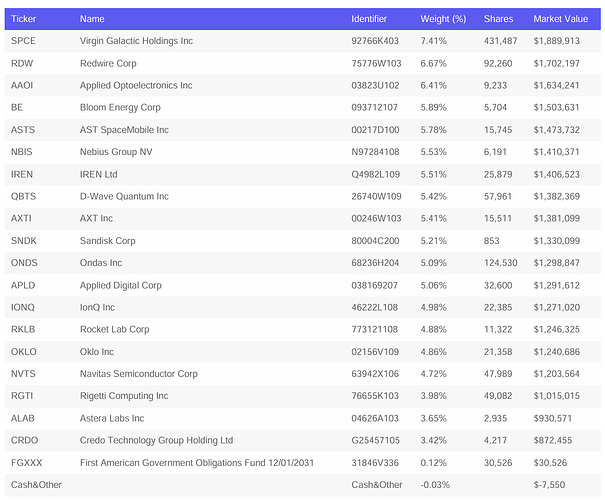Click the Identifier column header

[368, 19]
